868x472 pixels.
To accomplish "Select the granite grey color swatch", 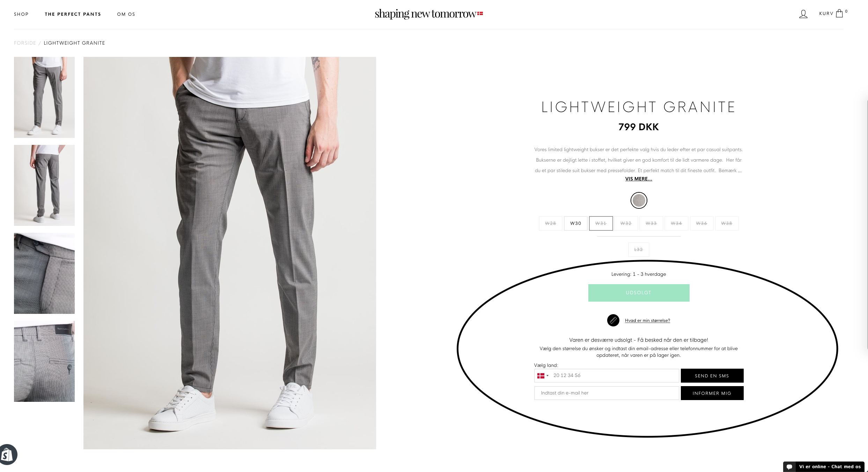I will point(639,200).
